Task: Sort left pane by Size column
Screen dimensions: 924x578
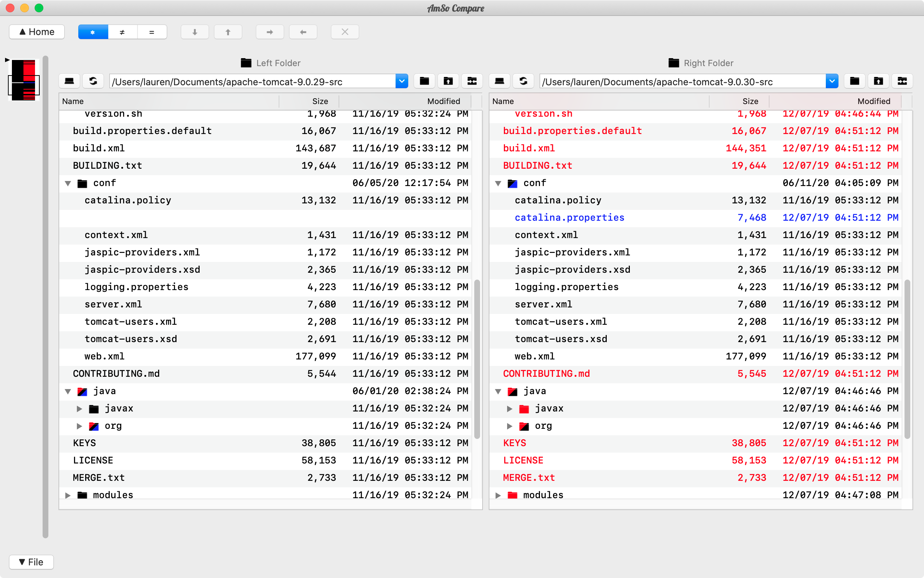Action: coord(309,101)
